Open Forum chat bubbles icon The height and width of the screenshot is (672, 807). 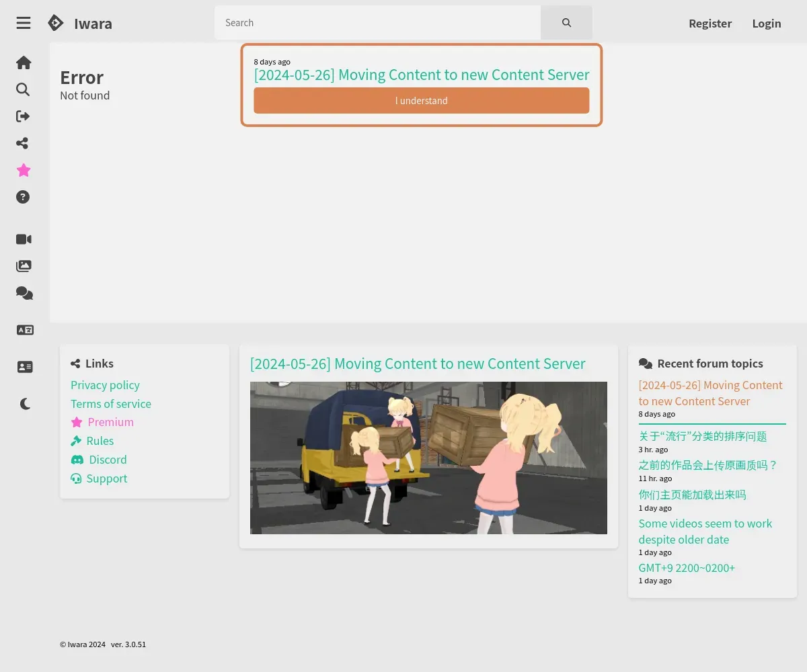[x=24, y=293]
